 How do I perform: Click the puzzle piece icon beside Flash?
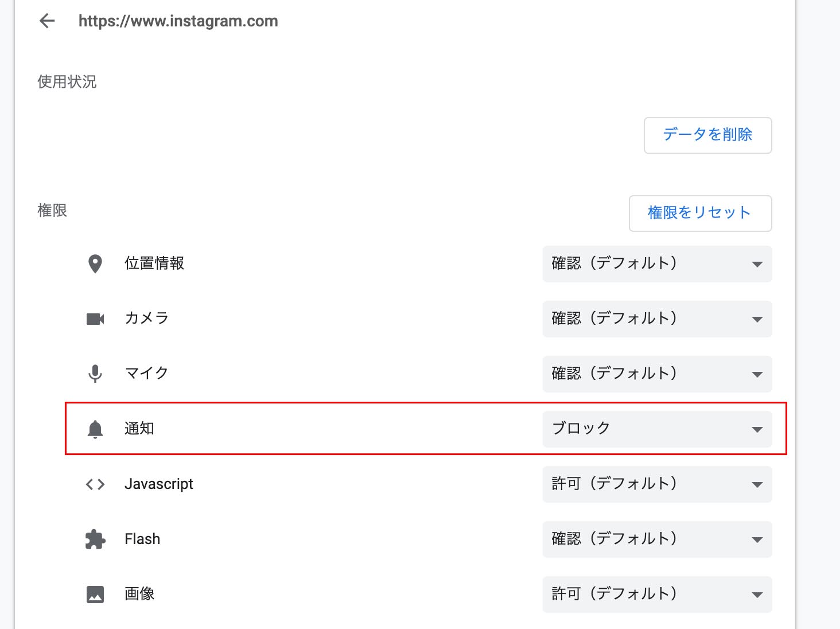(x=95, y=539)
